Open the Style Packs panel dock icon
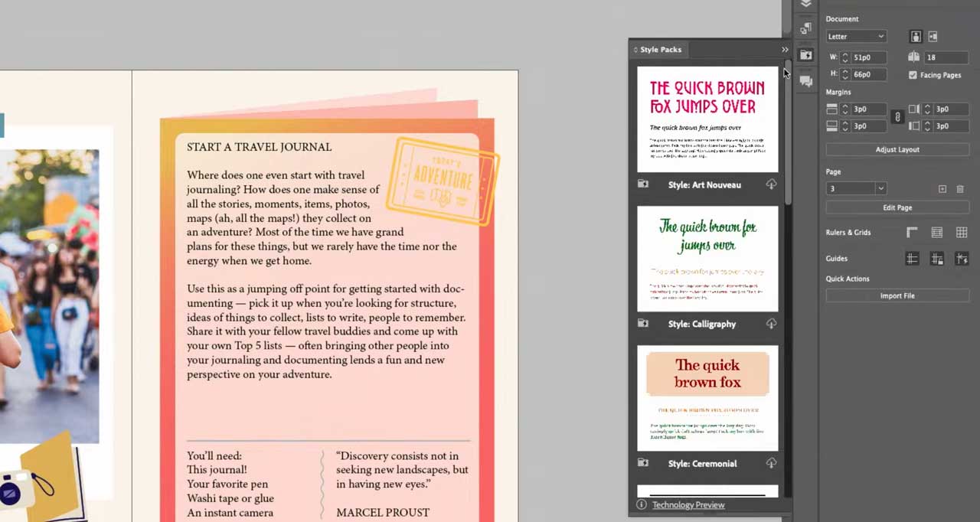Image resolution: width=980 pixels, height=522 pixels. tap(805, 55)
